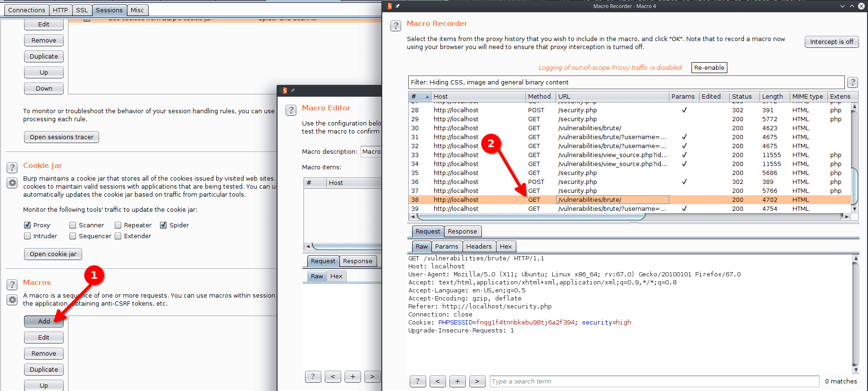Click Duplicate button under Macros
The height and width of the screenshot is (391, 868).
44,369
